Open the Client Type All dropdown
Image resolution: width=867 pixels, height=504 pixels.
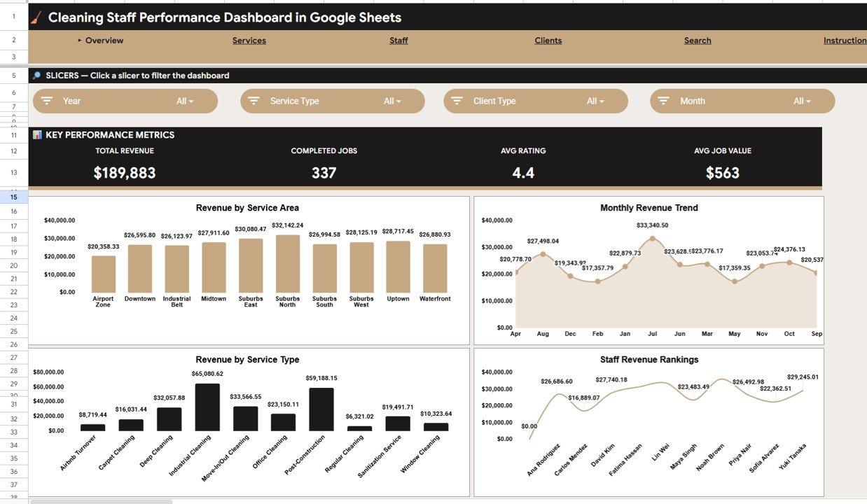click(595, 101)
